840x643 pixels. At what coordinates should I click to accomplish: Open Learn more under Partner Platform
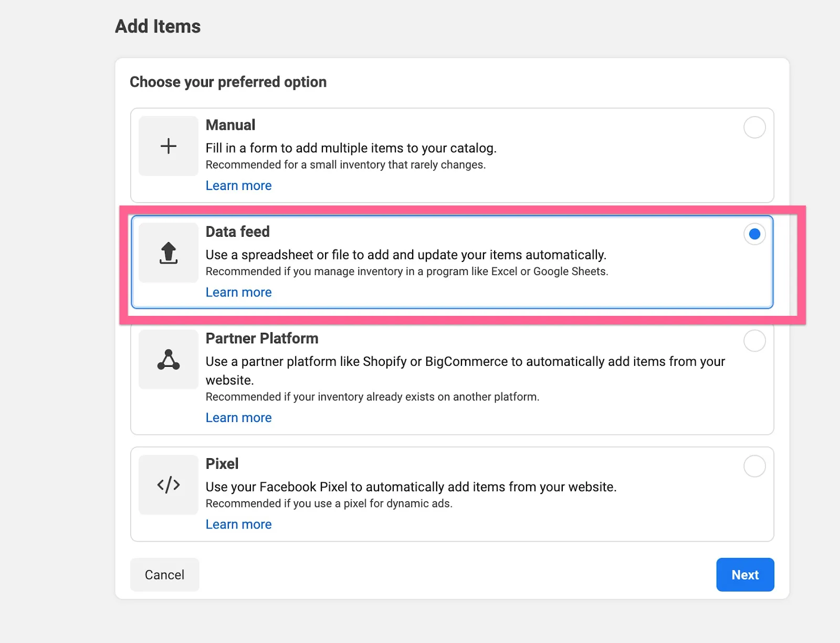pyautogui.click(x=238, y=418)
